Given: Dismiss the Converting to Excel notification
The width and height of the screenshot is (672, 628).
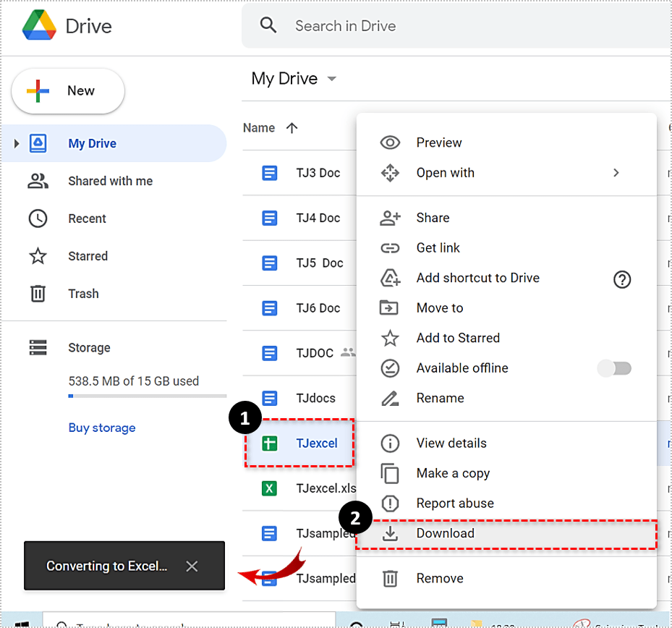Looking at the screenshot, I should pos(192,567).
